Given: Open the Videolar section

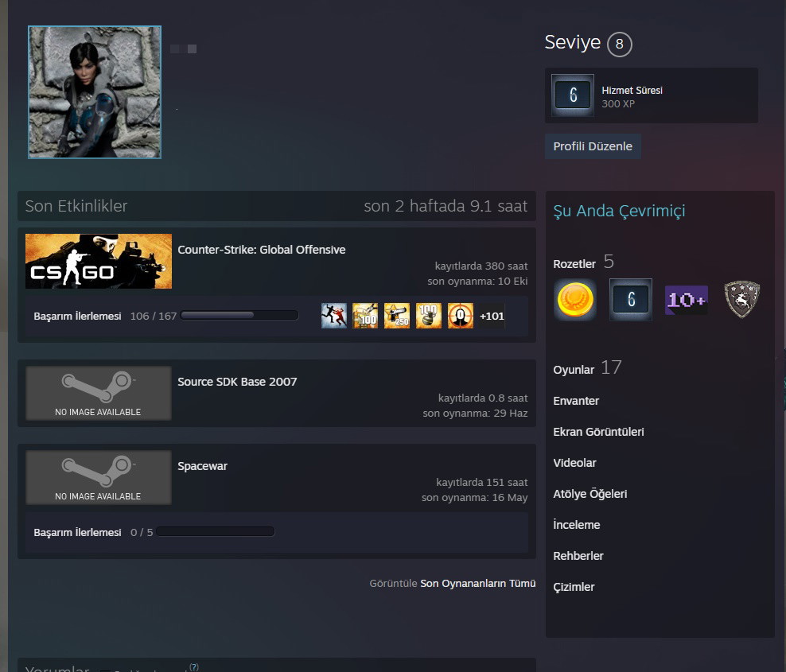Looking at the screenshot, I should pos(574,463).
